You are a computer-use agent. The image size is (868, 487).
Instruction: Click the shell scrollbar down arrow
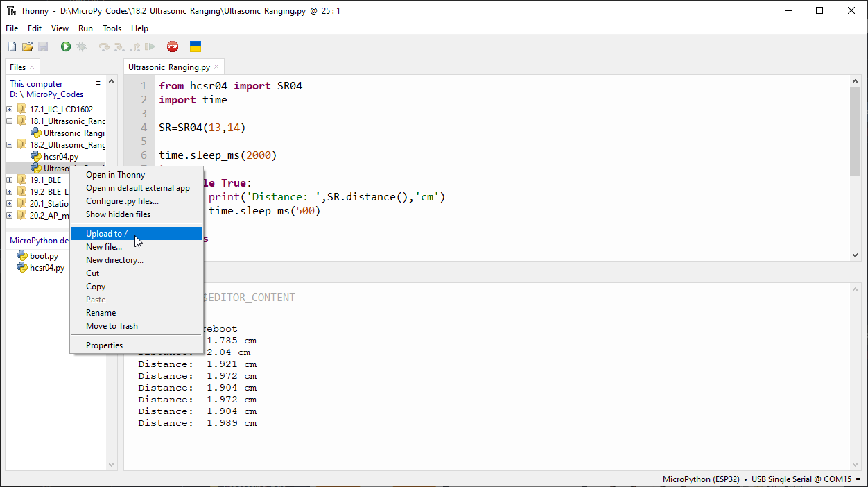tap(855, 464)
